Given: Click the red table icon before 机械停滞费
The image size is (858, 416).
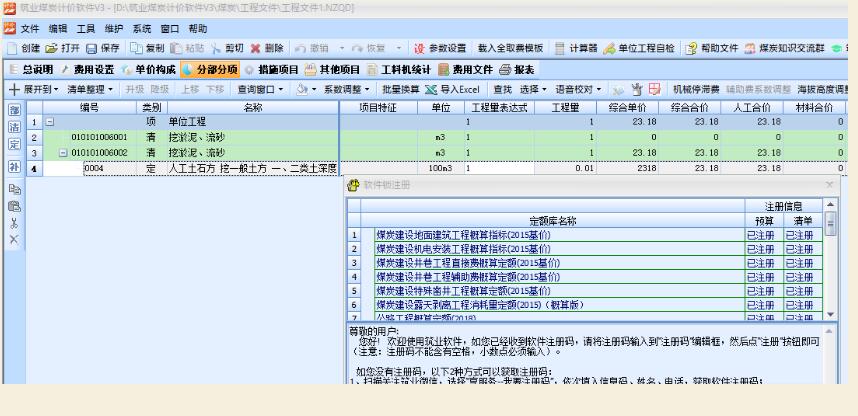Looking at the screenshot, I should tap(655, 89).
